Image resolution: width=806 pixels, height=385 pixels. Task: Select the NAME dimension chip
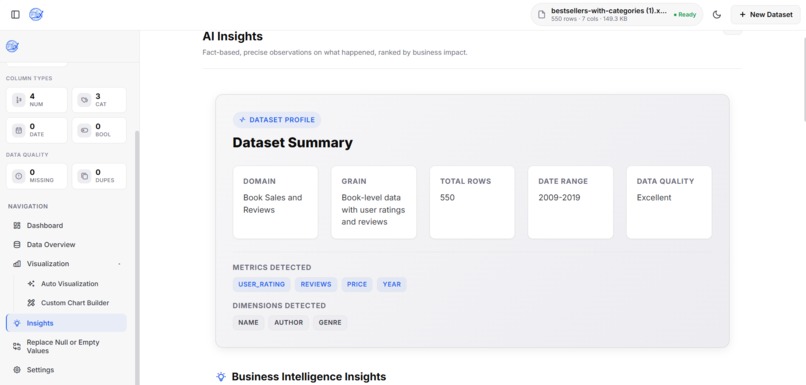pos(248,323)
